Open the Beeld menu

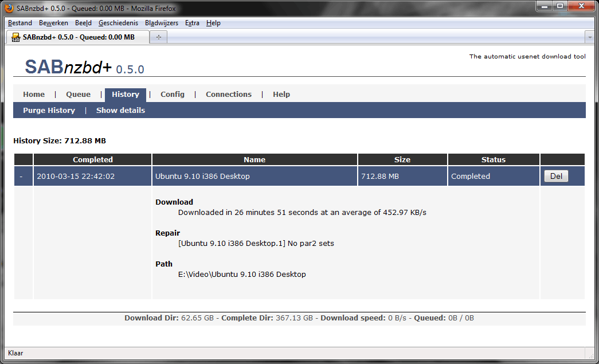(83, 23)
